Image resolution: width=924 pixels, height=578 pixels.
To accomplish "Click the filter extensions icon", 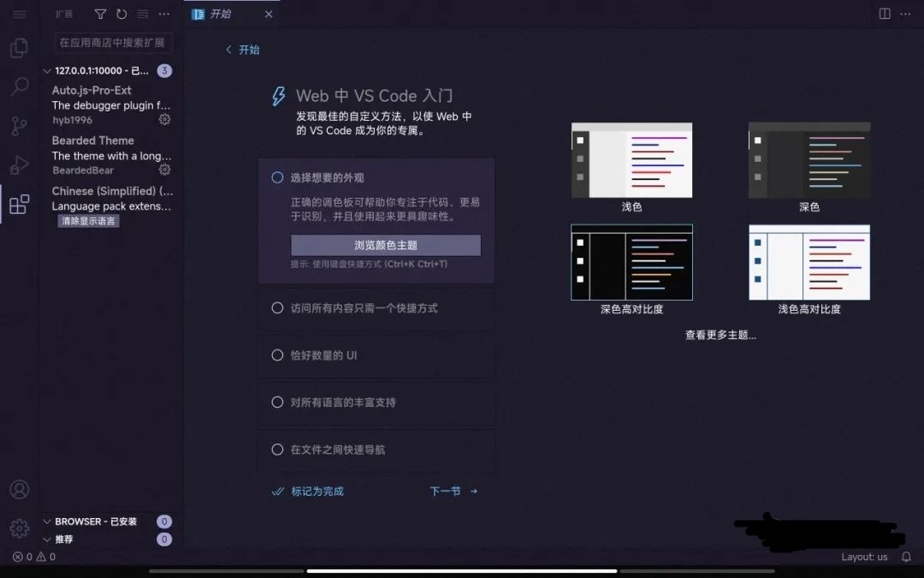I will click(x=100, y=15).
